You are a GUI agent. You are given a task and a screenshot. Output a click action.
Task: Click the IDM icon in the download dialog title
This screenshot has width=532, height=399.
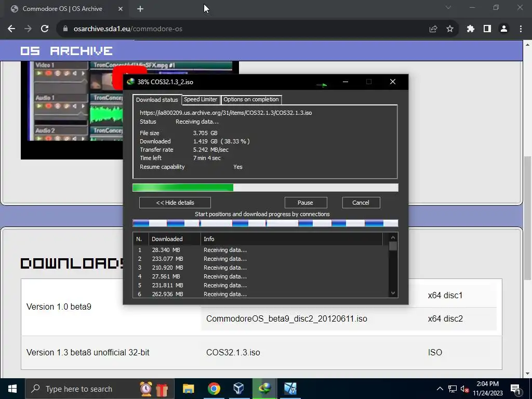130,82
